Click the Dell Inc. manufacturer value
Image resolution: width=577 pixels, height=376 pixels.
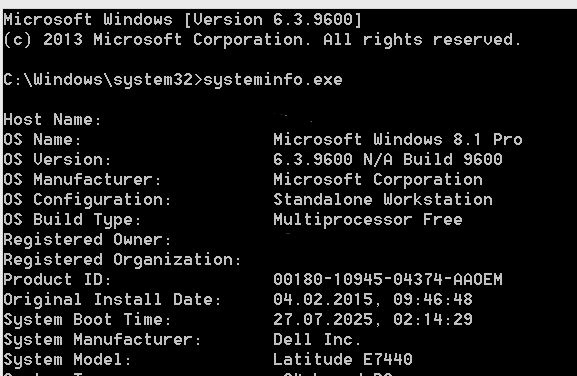317,339
